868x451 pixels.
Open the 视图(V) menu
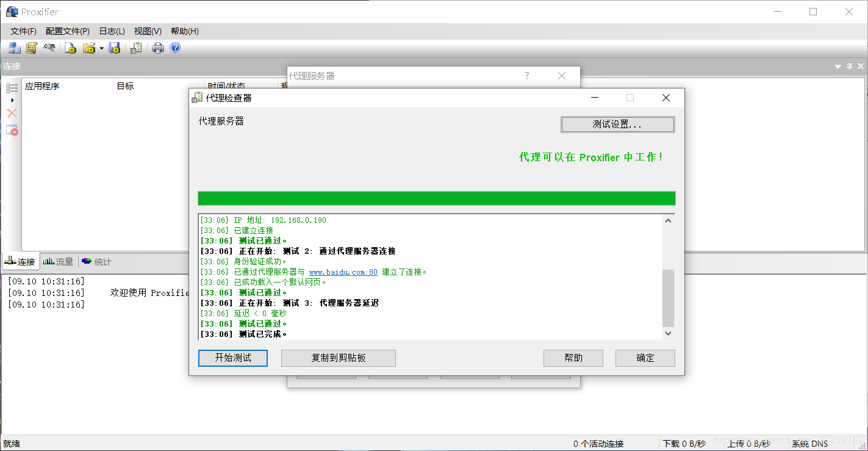tap(148, 31)
